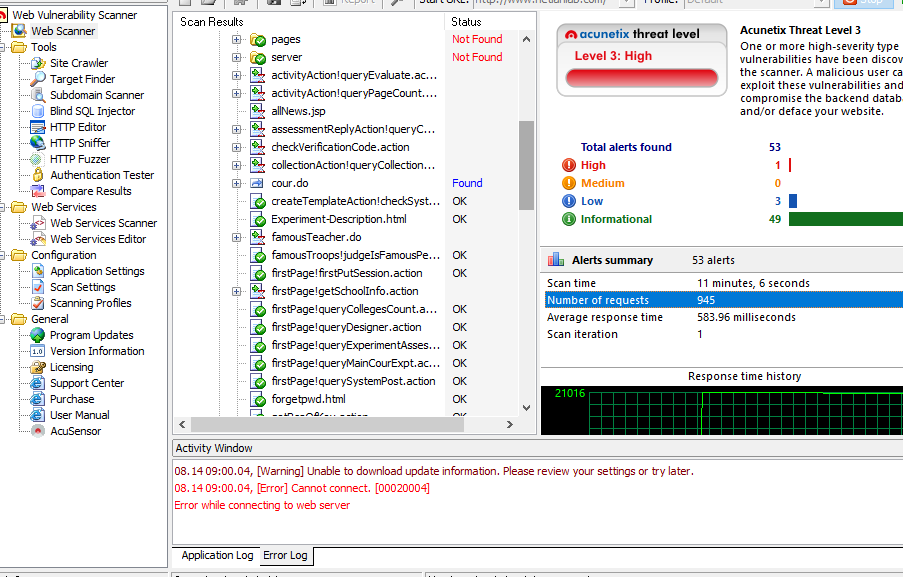
Task: Click scan results horizontal scroll right arrow
Action: click(509, 424)
